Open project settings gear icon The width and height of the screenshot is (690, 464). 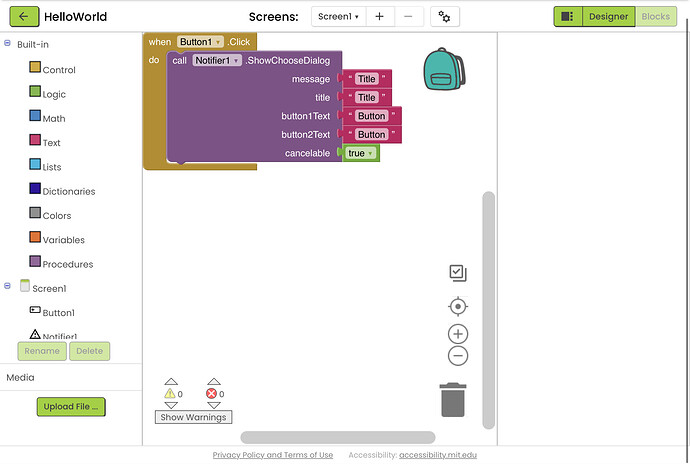click(x=445, y=17)
